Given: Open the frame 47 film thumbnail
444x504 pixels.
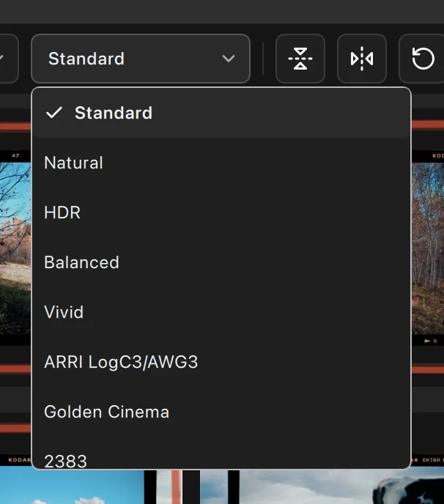Looking at the screenshot, I should (x=15, y=248).
